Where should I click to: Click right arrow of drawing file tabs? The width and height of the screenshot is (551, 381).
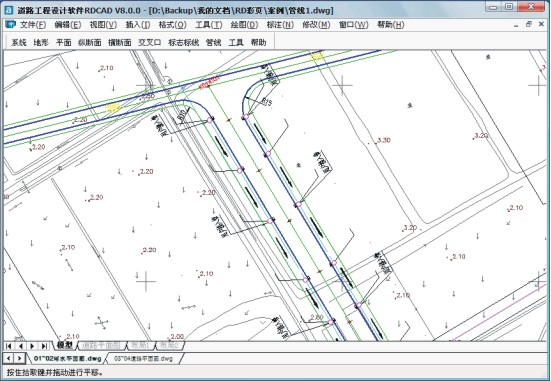click(19, 359)
